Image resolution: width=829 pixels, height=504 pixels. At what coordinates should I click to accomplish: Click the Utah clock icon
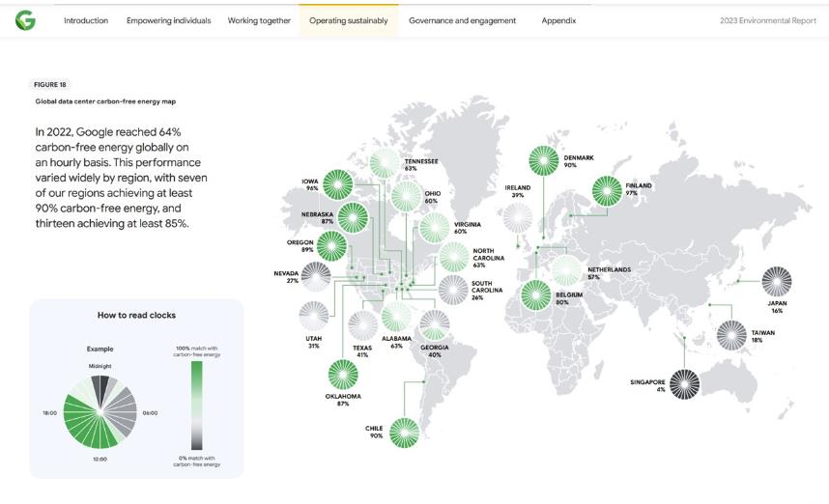click(314, 317)
